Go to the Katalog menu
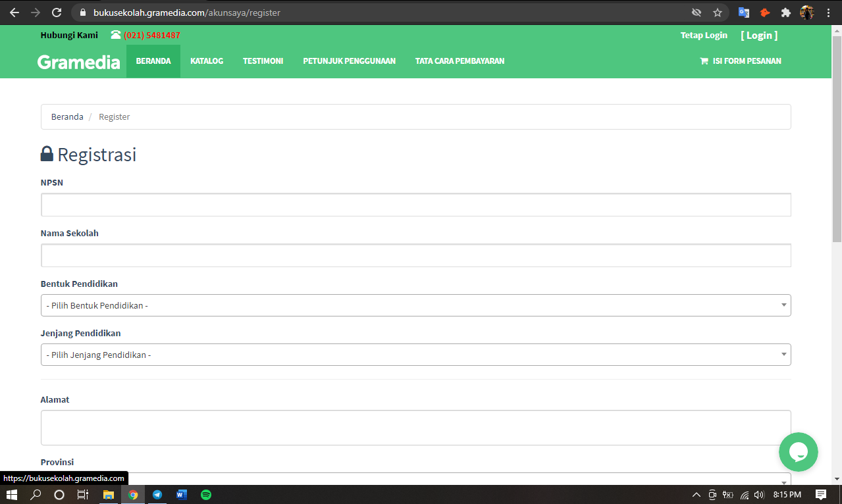Screen dimensions: 842x504 pos(207,61)
